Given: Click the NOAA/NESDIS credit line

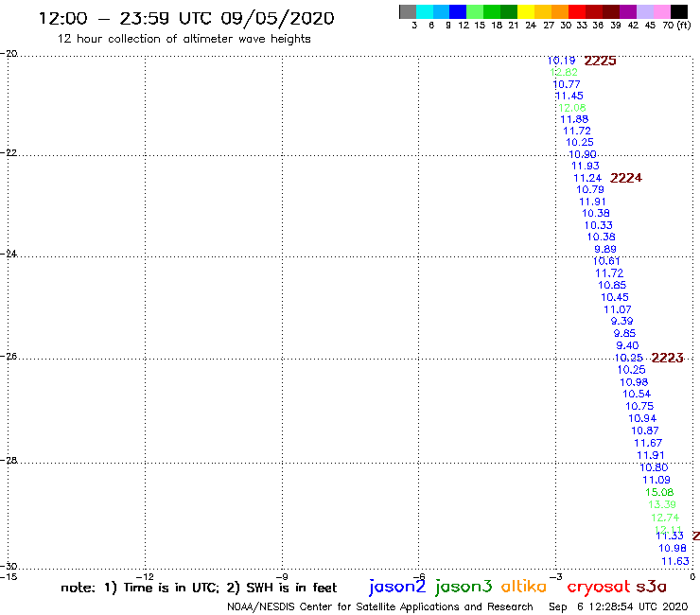Looking at the screenshot, I should tap(380, 606).
